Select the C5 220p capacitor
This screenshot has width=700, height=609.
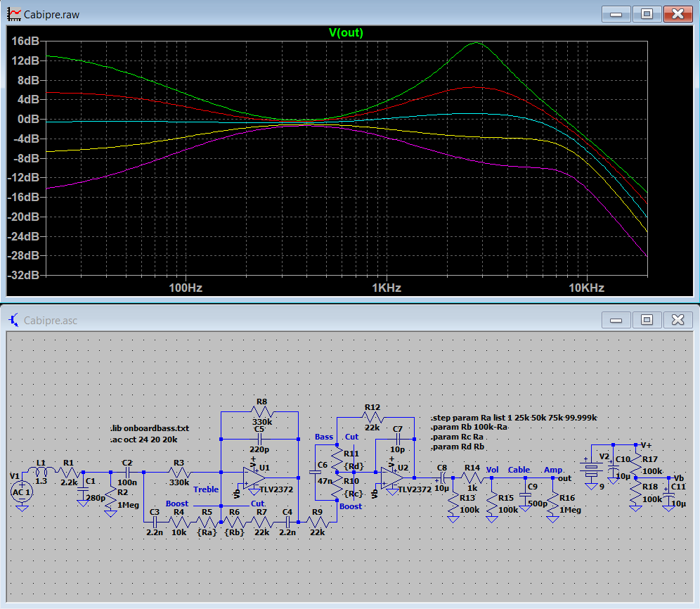tap(259, 440)
